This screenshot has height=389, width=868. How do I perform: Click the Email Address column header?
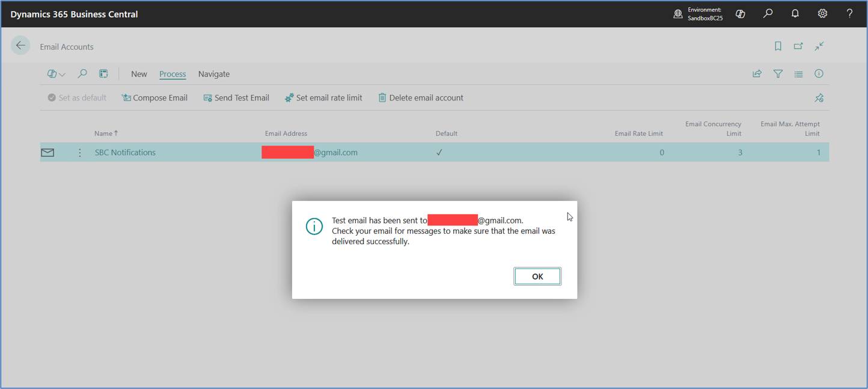[x=286, y=133]
